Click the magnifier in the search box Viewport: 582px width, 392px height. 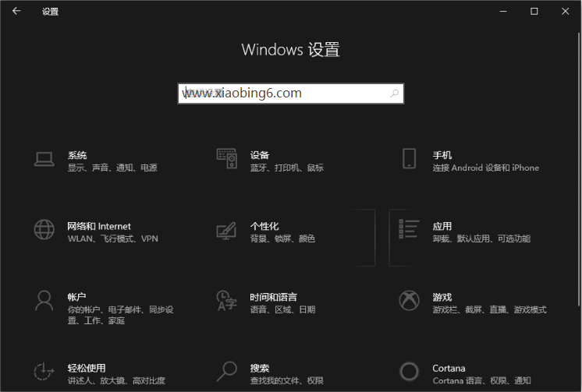[394, 93]
